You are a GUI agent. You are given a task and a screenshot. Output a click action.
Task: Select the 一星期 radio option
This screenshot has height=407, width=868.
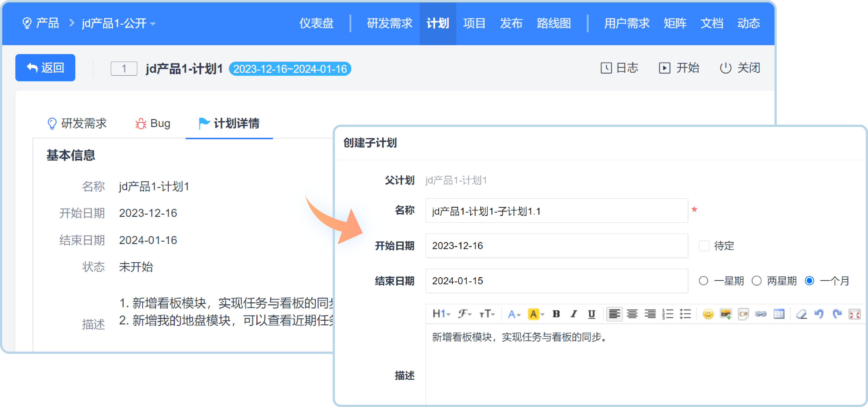pyautogui.click(x=703, y=281)
